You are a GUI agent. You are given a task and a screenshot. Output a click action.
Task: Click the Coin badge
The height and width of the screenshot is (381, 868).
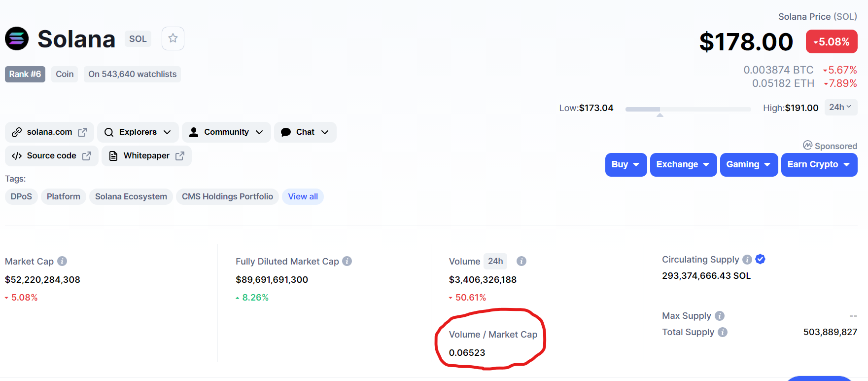(x=65, y=74)
